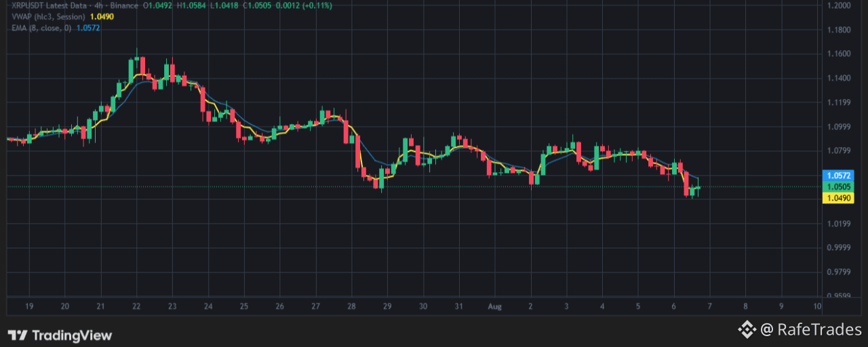The width and height of the screenshot is (868, 347).
Task: Click date 22 on the time axis
Action: pyautogui.click(x=136, y=306)
